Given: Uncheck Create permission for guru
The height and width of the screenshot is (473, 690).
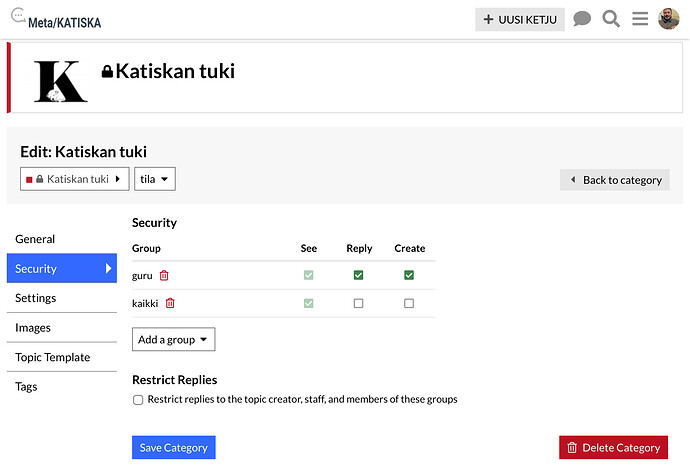Looking at the screenshot, I should (x=409, y=275).
